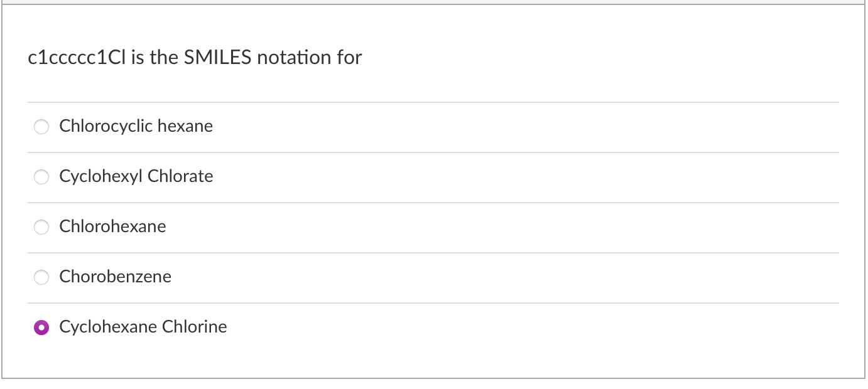
Task: Pick the Chorobenzene radio button
Action: pyautogui.click(x=41, y=277)
